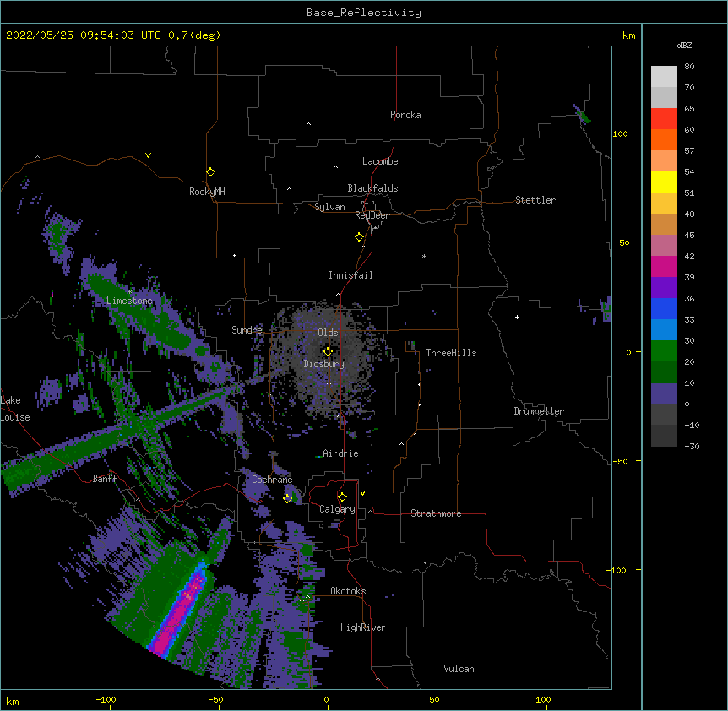The width and height of the screenshot is (728, 711).
Task: Click the Okotoks label
Action: coord(348,591)
